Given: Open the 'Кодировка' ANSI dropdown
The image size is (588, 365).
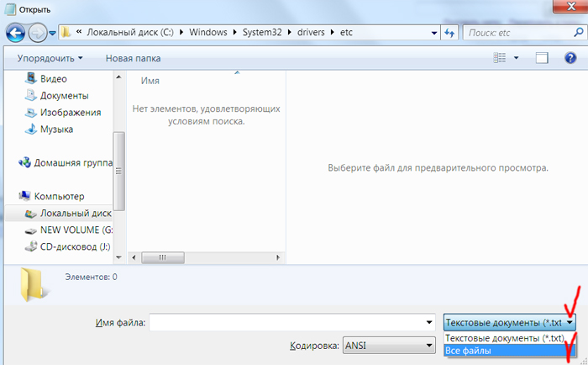Looking at the screenshot, I should (x=389, y=345).
